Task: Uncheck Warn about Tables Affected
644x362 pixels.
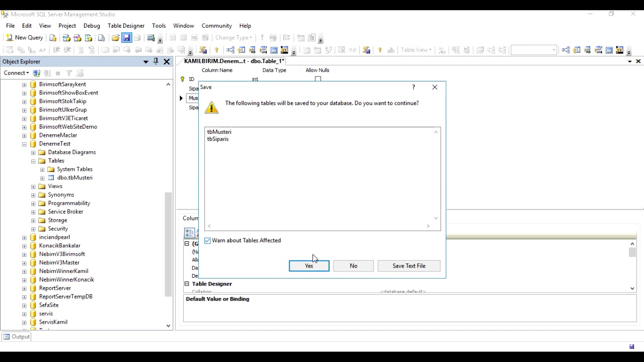Action: point(207,241)
